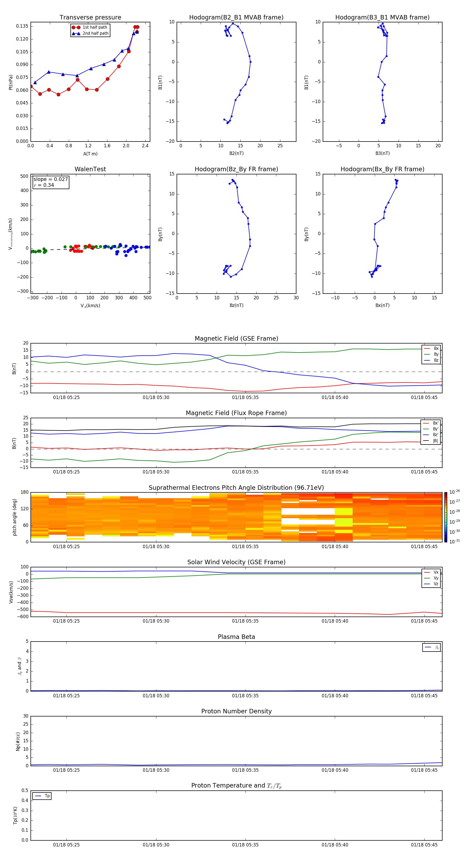Click 'Magnetic Field (GSE Frame)' title
473x868 pixels.
coord(236,339)
